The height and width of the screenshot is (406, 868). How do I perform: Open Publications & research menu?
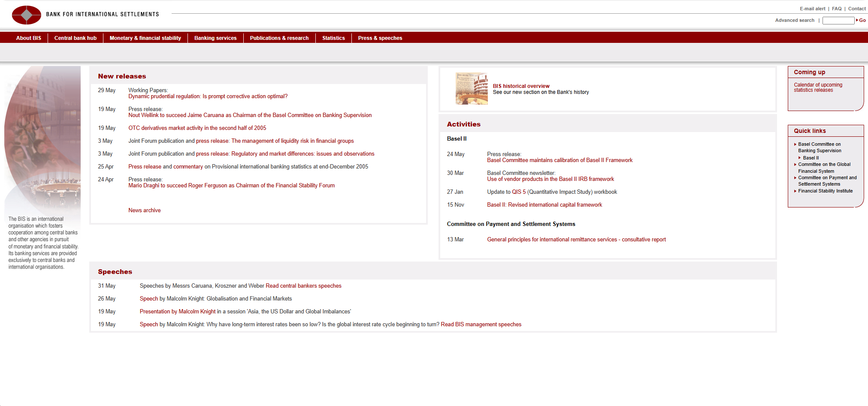[x=279, y=38]
